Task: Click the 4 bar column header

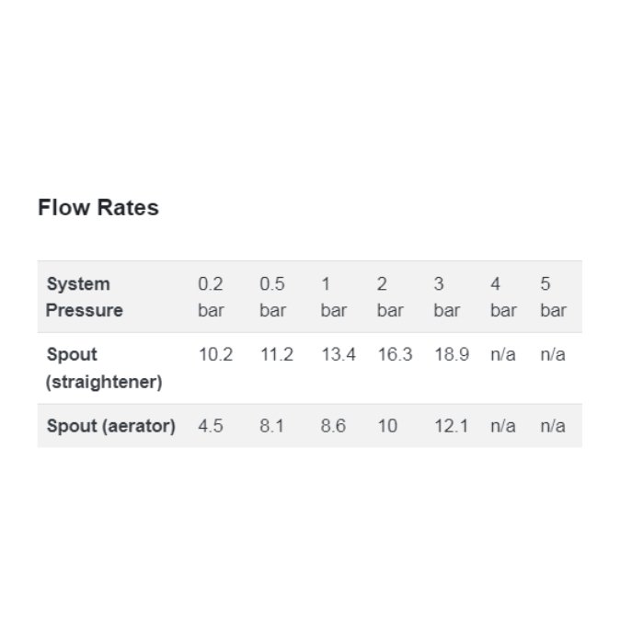Action: pos(503,297)
